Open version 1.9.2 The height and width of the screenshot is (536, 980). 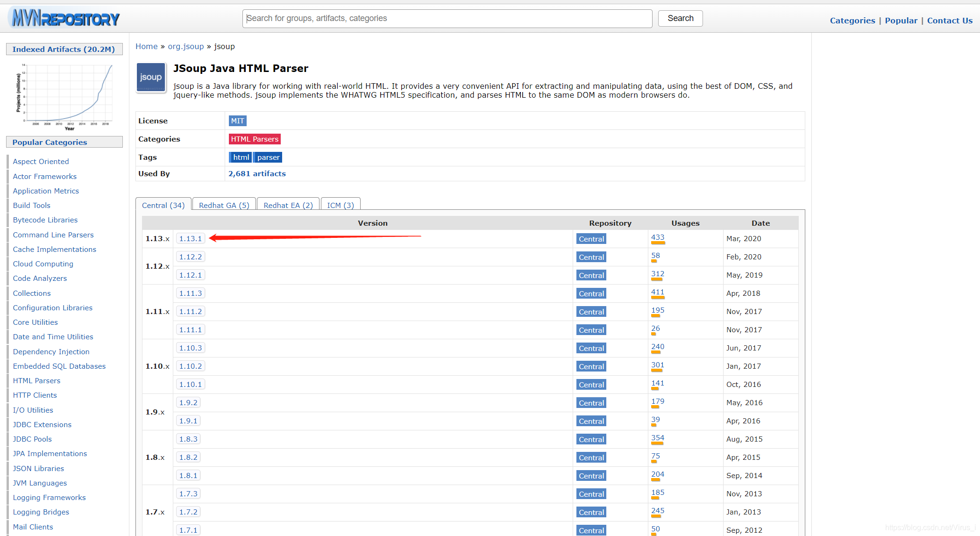(x=188, y=403)
